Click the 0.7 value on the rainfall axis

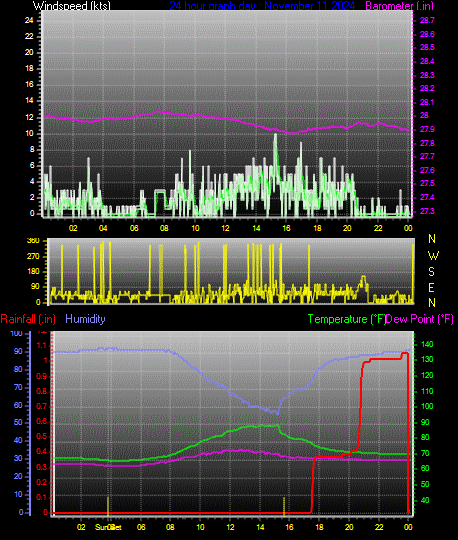point(42,406)
